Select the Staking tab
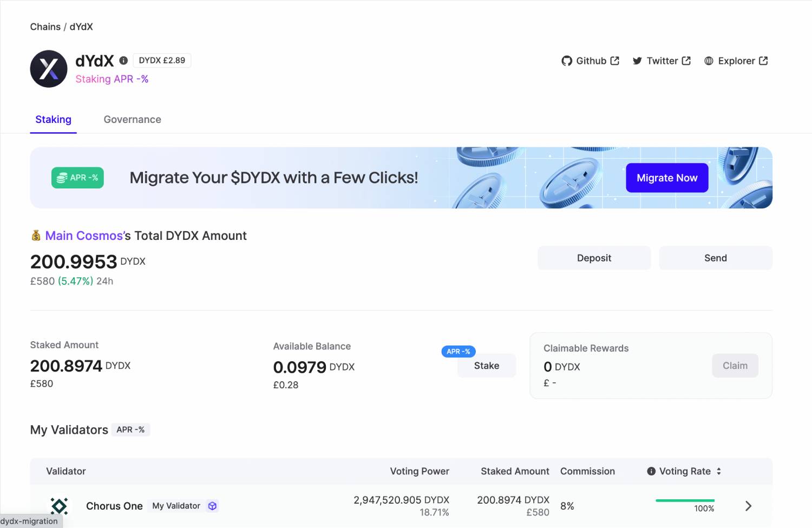812x528 pixels. pos(53,119)
